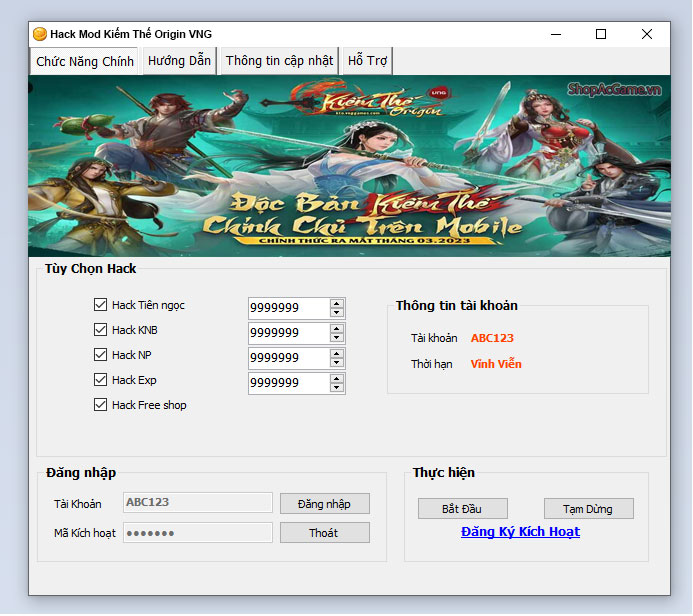
Task: Click the gold coin app icon in title bar
Action: point(40,34)
